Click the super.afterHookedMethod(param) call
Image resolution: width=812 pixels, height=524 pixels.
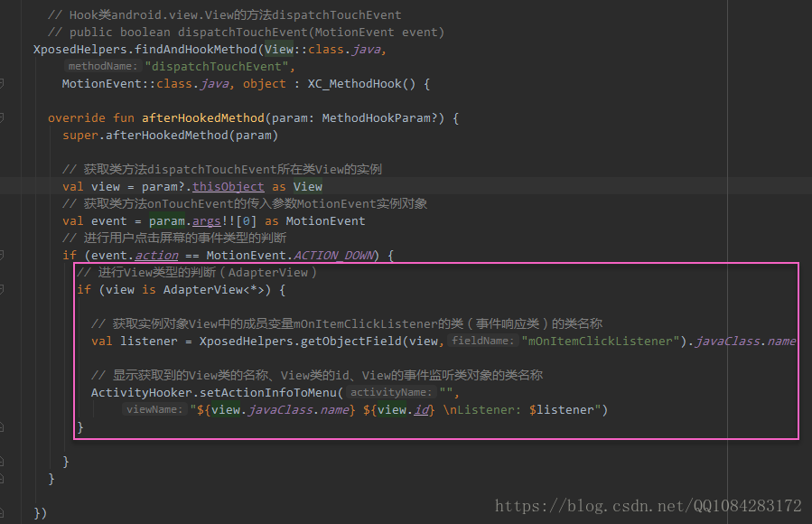171,136
